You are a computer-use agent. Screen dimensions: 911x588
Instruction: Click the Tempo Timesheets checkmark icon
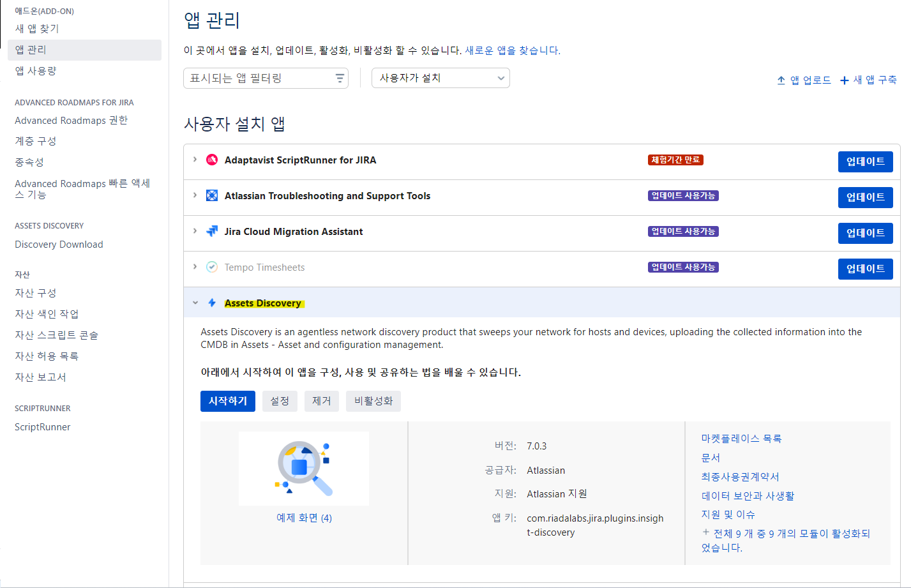pyautogui.click(x=212, y=267)
